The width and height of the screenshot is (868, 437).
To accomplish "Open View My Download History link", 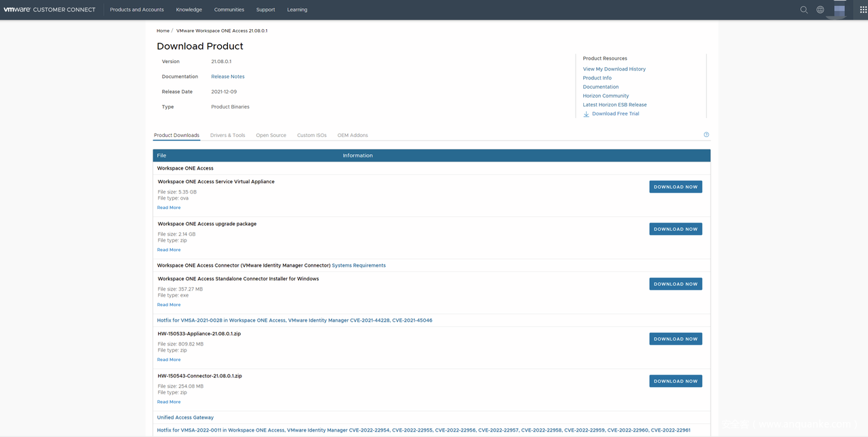I will click(x=614, y=69).
